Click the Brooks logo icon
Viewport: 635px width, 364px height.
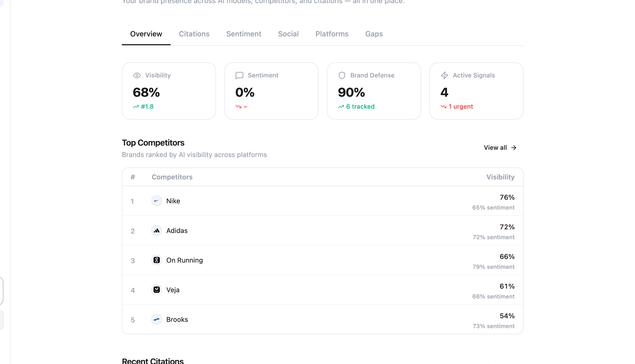coord(157,320)
